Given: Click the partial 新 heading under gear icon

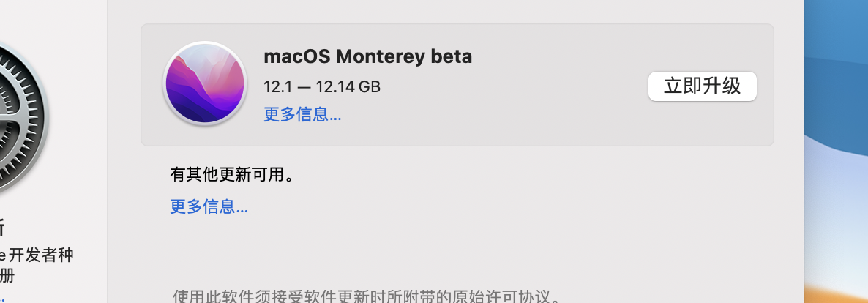Looking at the screenshot, I should pyautogui.click(x=3, y=228).
